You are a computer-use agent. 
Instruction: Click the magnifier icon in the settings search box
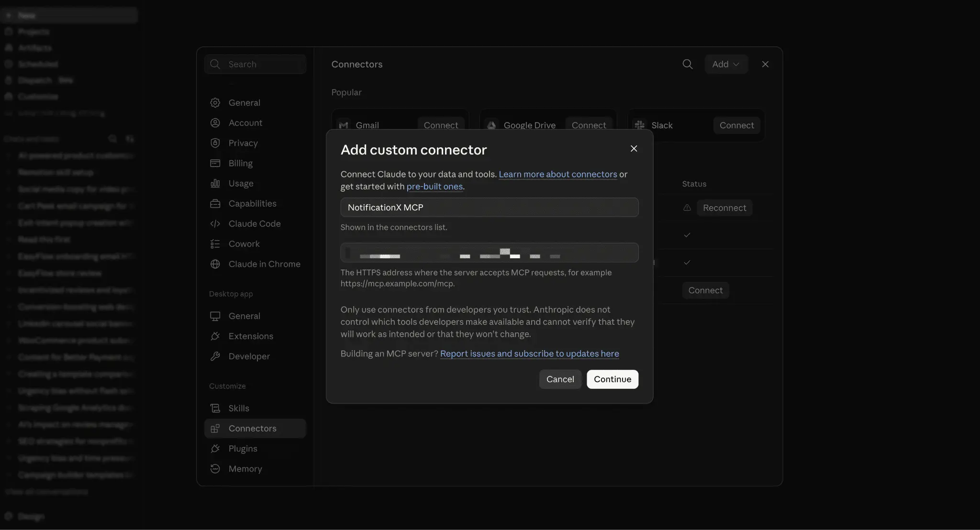coord(215,64)
